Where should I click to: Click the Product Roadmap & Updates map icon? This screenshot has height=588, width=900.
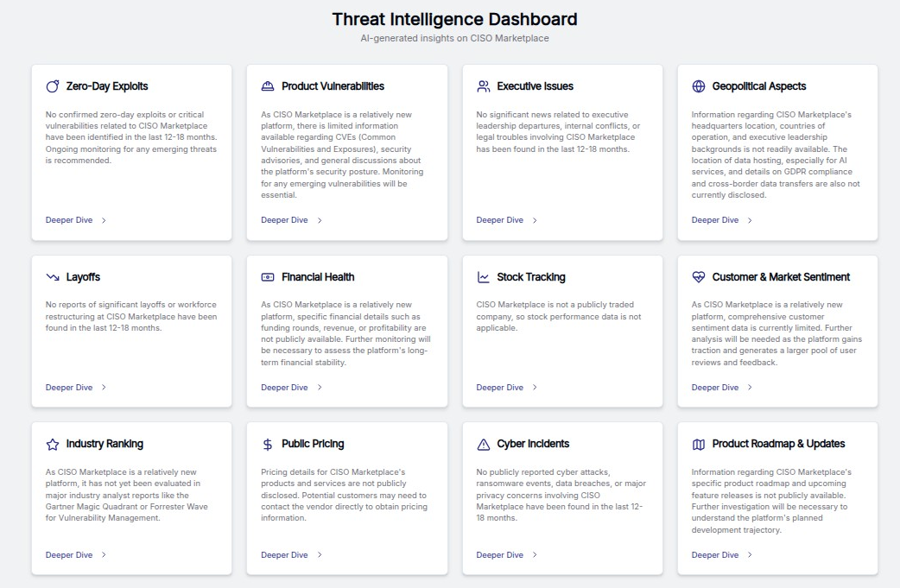click(x=698, y=444)
